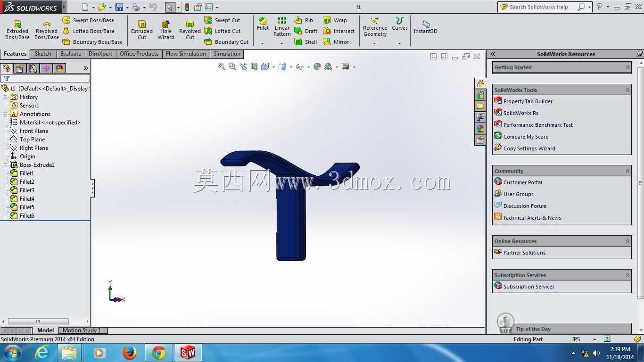The image size is (644, 362).
Task: Select the Revolved Boss/Base tool
Action: (x=47, y=30)
